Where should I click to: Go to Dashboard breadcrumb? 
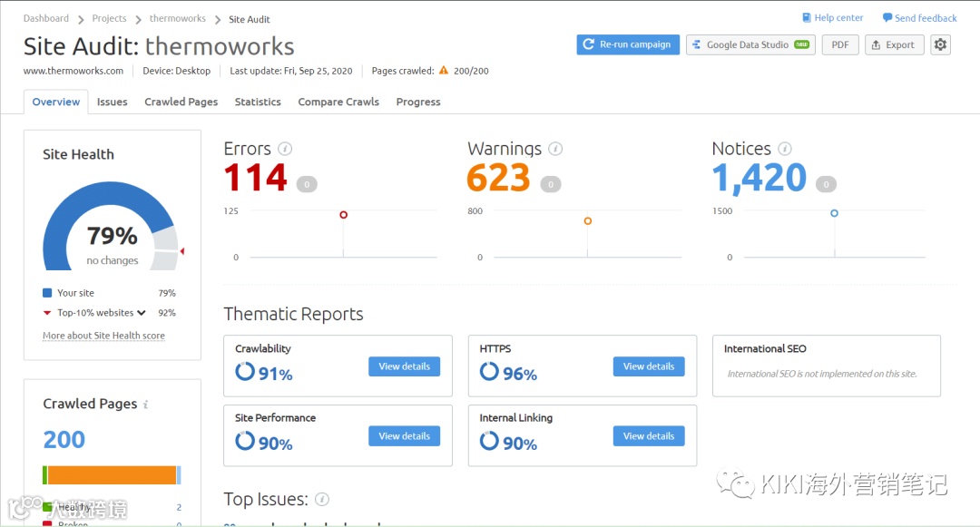46,18
